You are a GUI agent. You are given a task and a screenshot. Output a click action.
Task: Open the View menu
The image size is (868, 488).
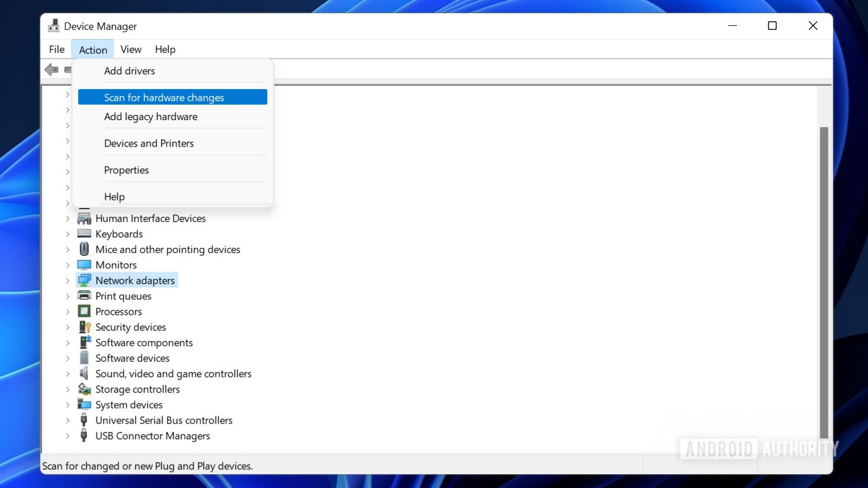pos(130,49)
